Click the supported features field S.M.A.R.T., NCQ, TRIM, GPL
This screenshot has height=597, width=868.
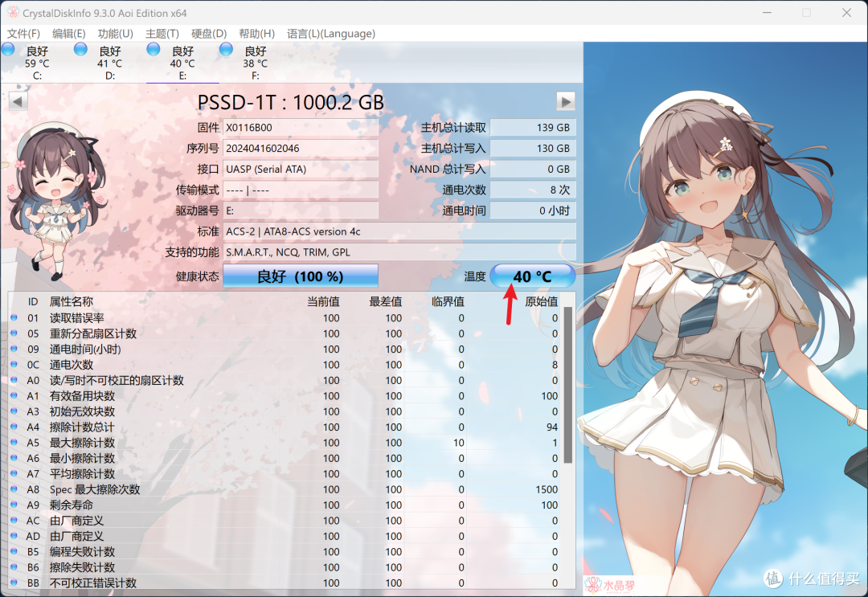click(399, 252)
